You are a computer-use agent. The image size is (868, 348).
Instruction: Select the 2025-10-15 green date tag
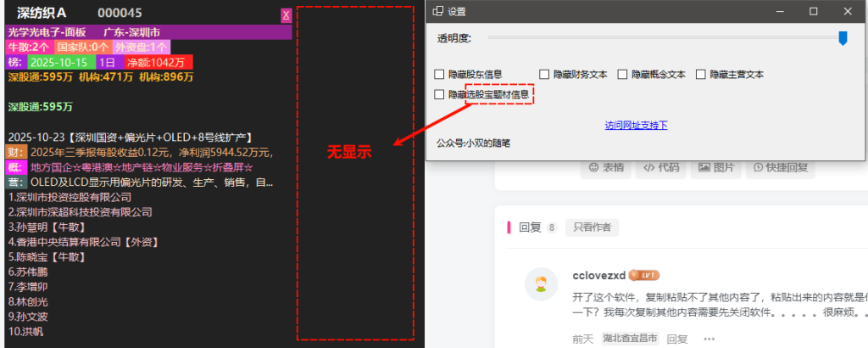(x=59, y=62)
